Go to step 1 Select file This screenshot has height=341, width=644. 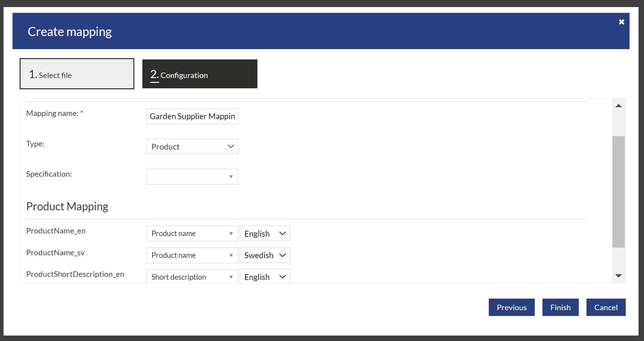pos(77,74)
